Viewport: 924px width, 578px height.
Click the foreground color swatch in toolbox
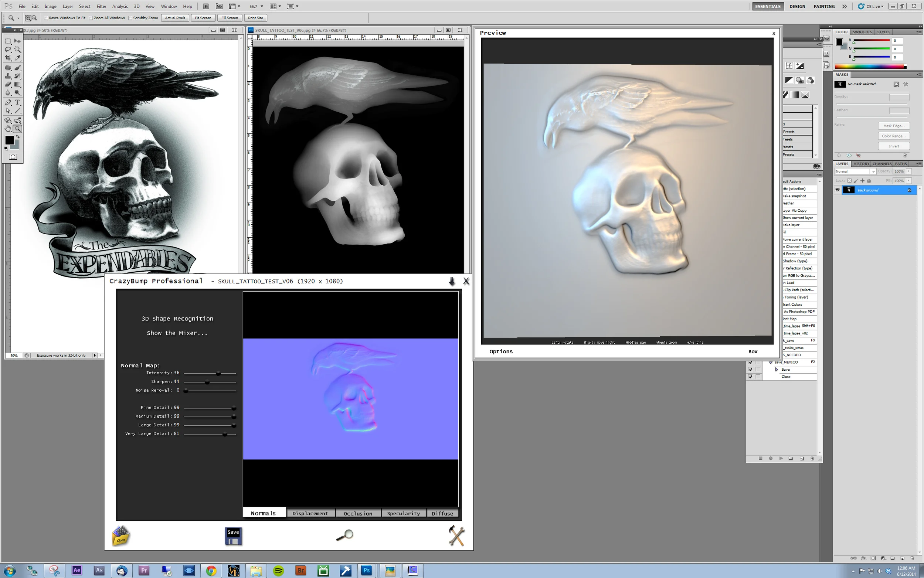coord(10,140)
